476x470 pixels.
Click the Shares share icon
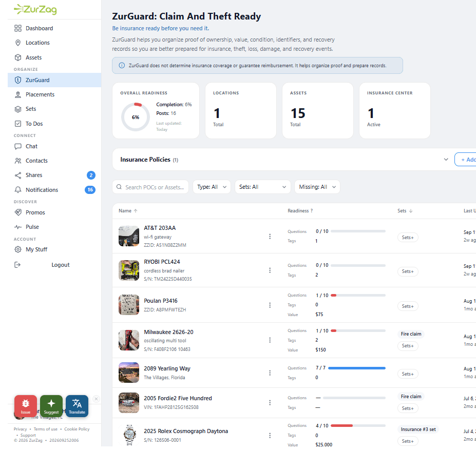[18, 175]
